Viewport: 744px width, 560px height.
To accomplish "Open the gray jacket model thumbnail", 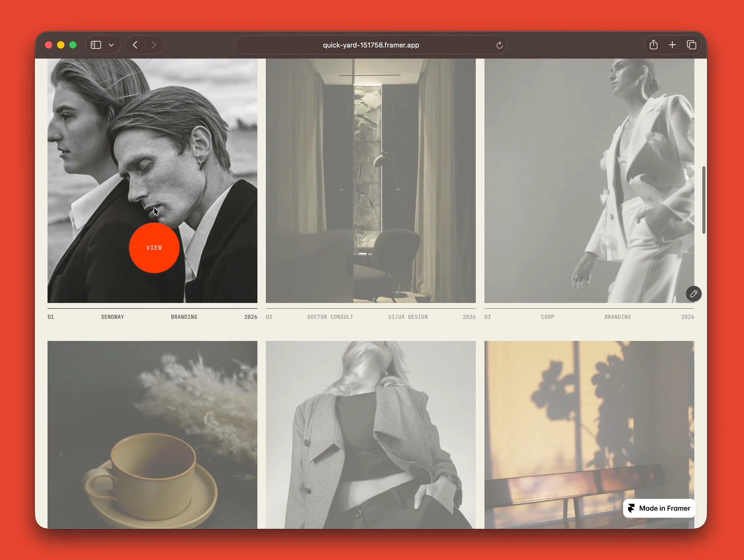I will 371,435.
